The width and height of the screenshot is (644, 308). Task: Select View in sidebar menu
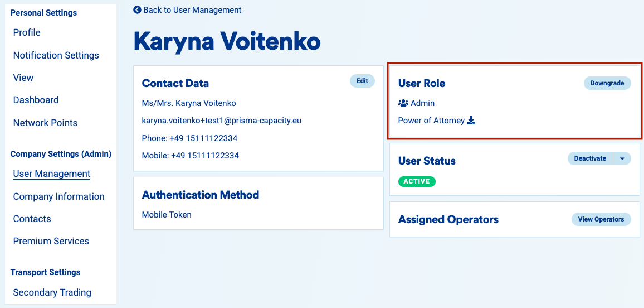(x=23, y=78)
